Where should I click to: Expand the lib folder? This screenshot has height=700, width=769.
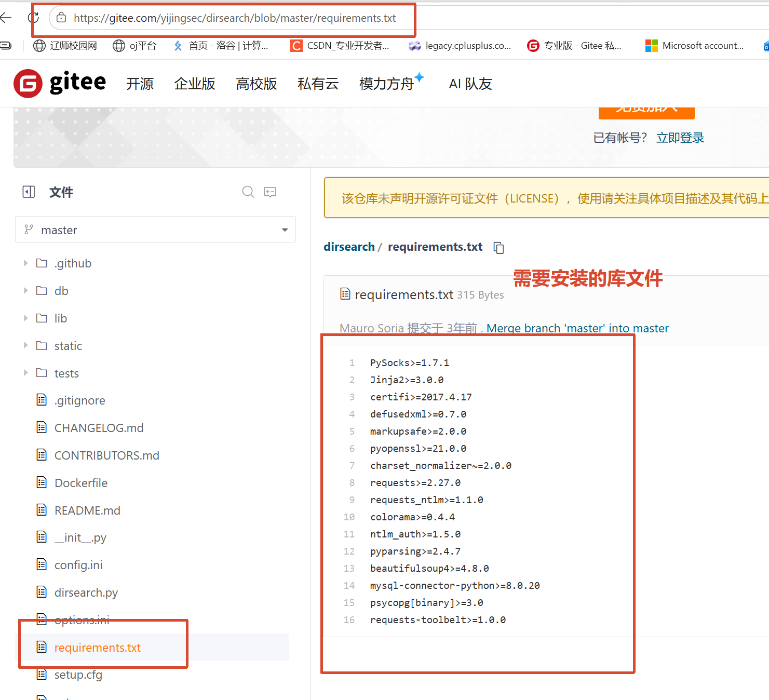[x=25, y=318]
